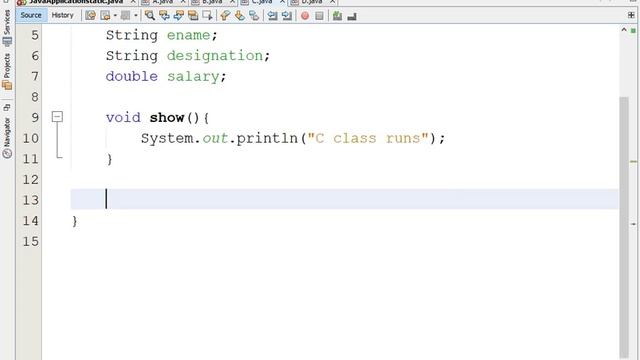Click the green status square on the error stripe
Image resolution: width=640 pixels, height=360 pixels.
633,31
